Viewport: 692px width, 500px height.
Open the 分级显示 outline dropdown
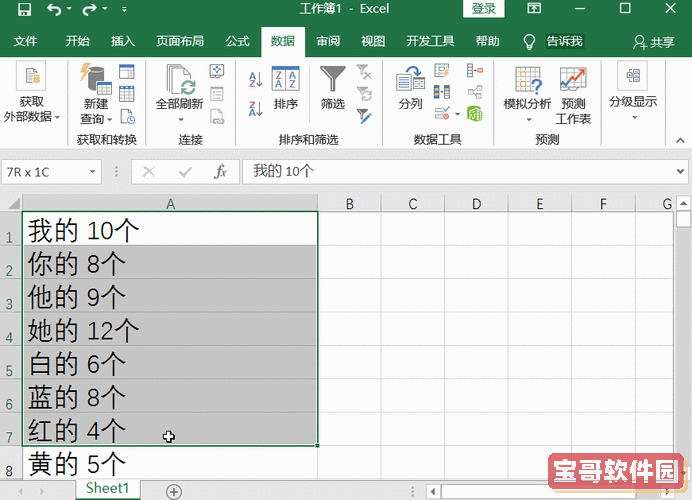tap(633, 92)
